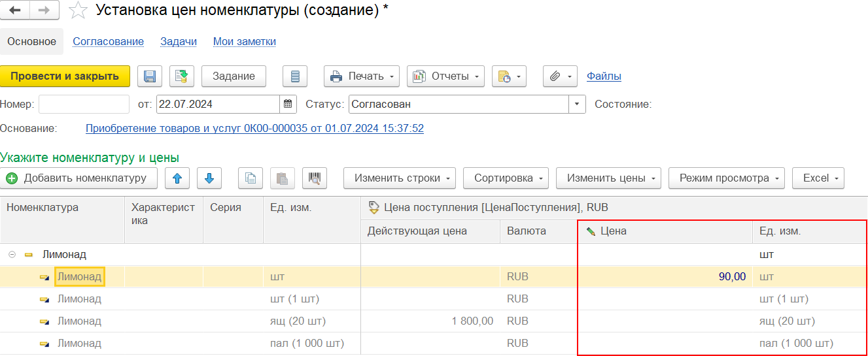Open the Приобретение товаров и услуг link
Screen dimensions: 868x356
point(254,129)
